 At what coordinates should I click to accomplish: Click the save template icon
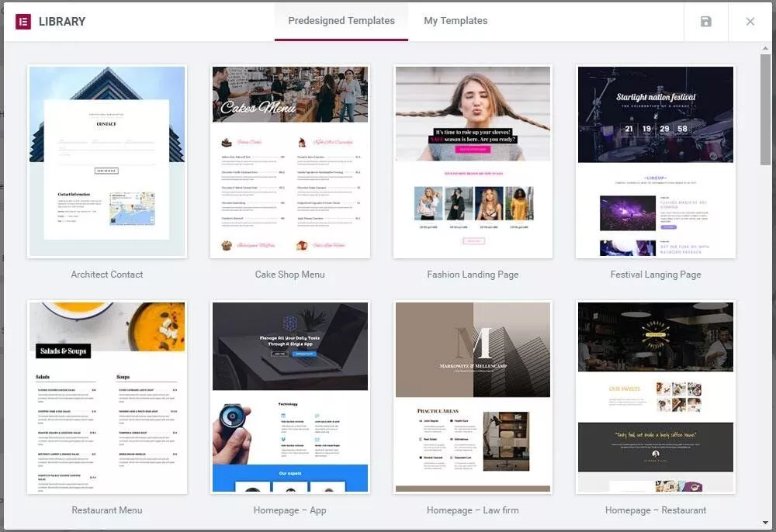705,22
